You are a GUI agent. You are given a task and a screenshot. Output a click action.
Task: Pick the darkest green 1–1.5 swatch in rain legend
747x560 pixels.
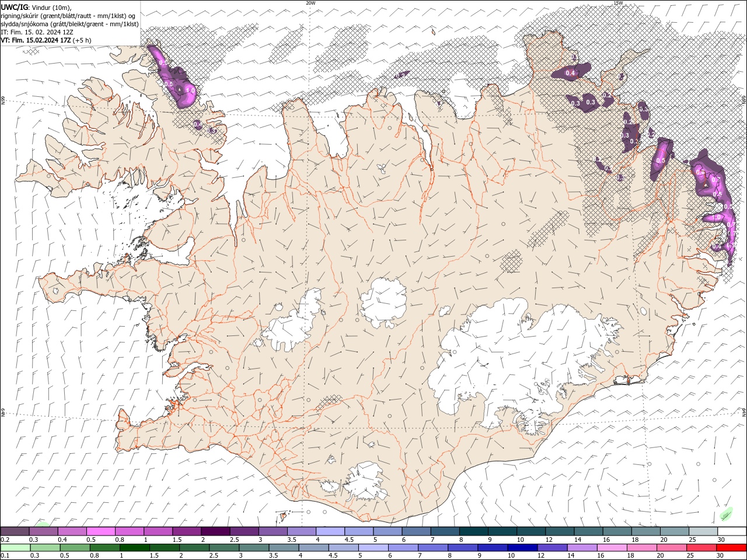(x=134, y=548)
